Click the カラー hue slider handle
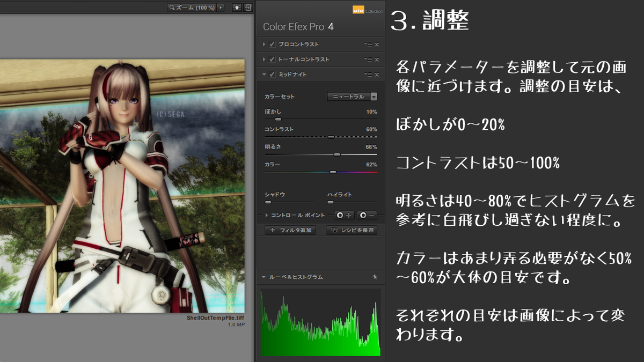 click(x=333, y=172)
